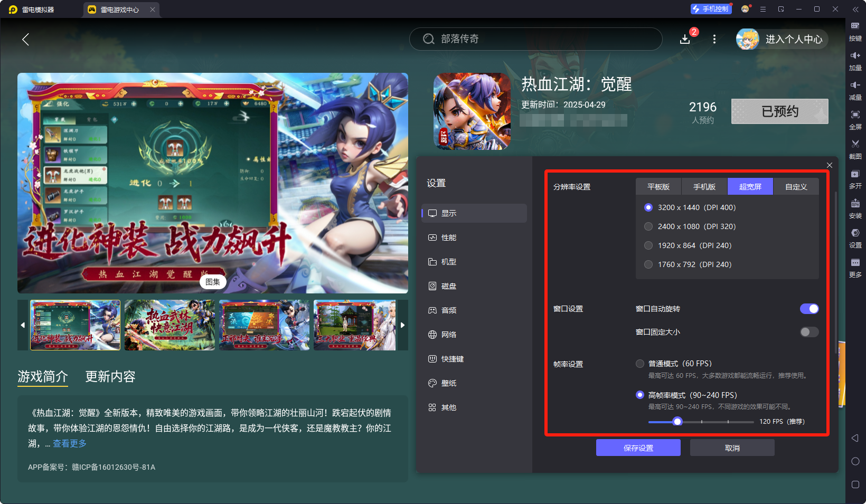The height and width of the screenshot is (504, 866).
Task: Enable the 窗口固定大小 switch
Action: point(809,332)
